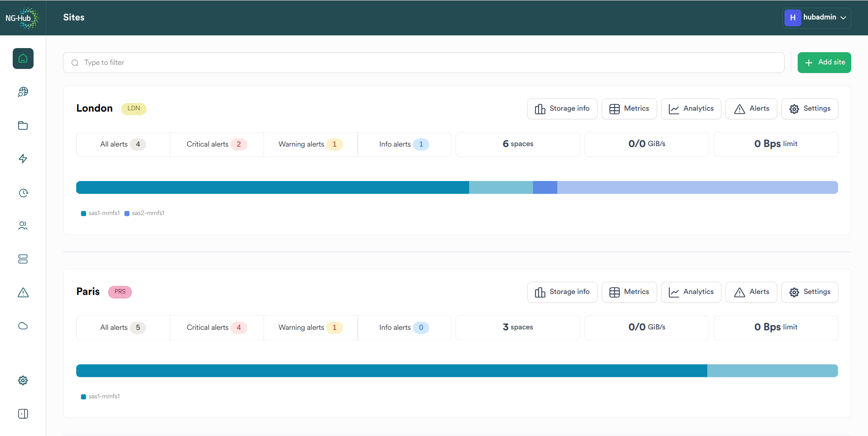Filter London by Critical alerts

pyautogui.click(x=216, y=144)
